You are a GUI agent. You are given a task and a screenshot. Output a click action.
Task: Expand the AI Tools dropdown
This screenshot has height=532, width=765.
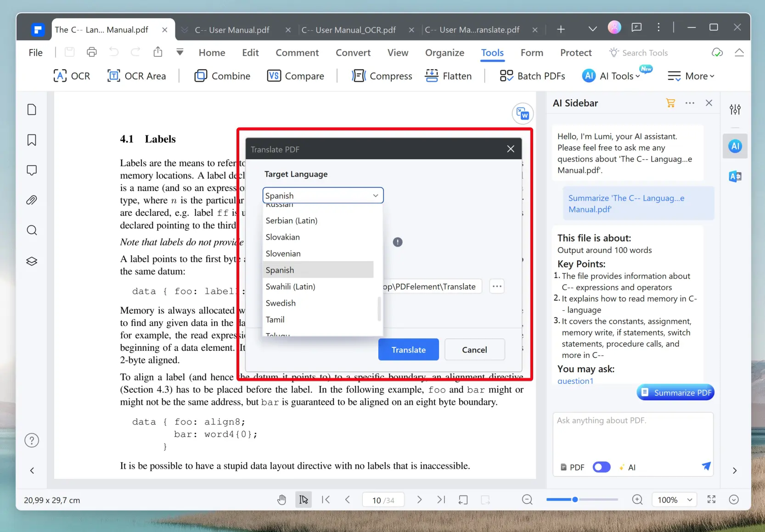click(x=617, y=76)
